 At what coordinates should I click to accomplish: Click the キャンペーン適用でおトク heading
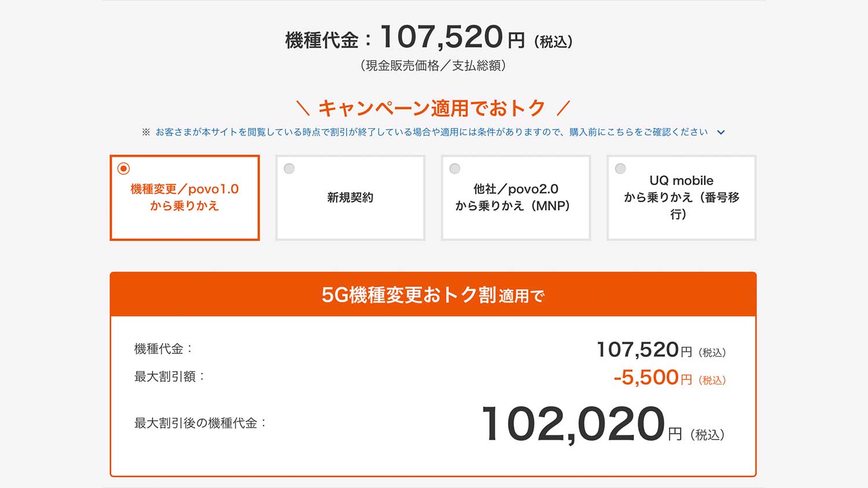[432, 108]
